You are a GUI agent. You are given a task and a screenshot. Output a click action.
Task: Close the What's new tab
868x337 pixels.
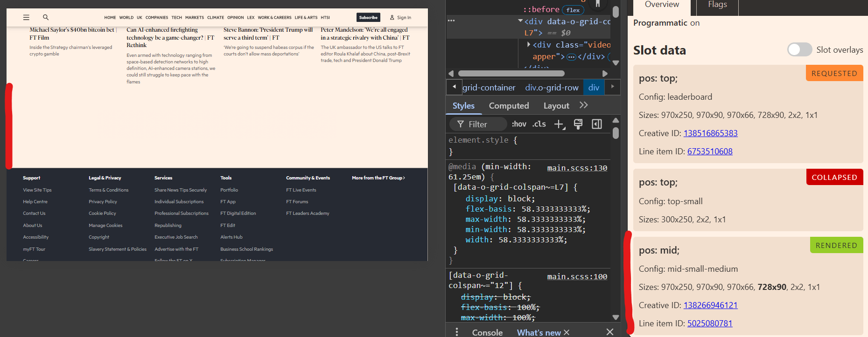point(567,332)
